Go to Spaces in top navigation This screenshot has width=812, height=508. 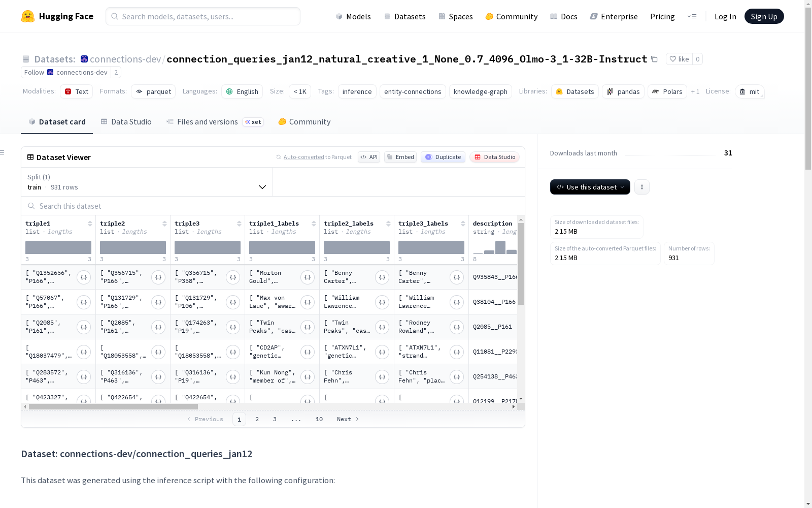click(x=456, y=16)
